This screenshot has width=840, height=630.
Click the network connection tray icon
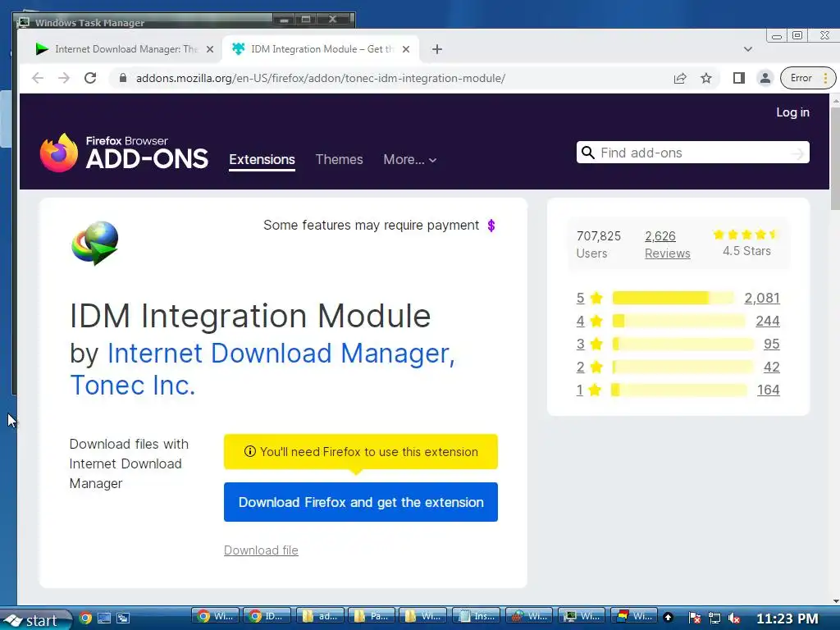tap(714, 619)
